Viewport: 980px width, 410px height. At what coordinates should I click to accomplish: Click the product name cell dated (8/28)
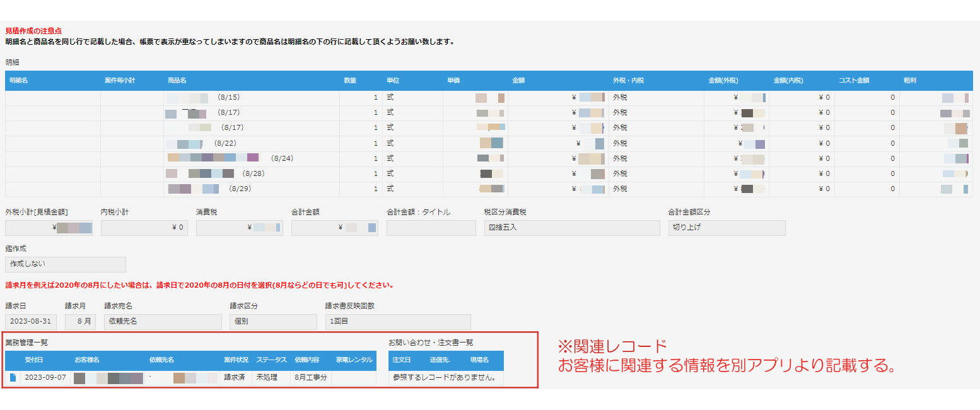click(252, 173)
